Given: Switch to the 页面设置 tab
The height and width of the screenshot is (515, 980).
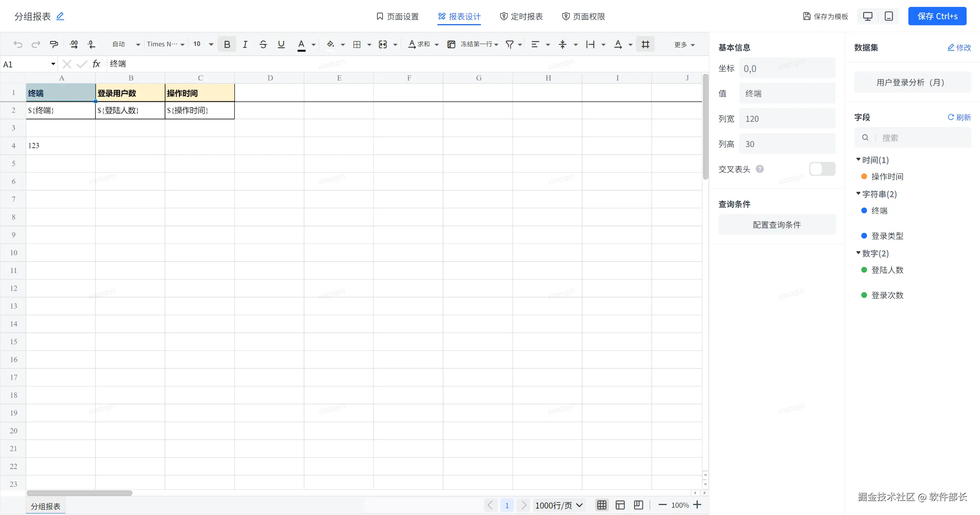Looking at the screenshot, I should tap(398, 16).
